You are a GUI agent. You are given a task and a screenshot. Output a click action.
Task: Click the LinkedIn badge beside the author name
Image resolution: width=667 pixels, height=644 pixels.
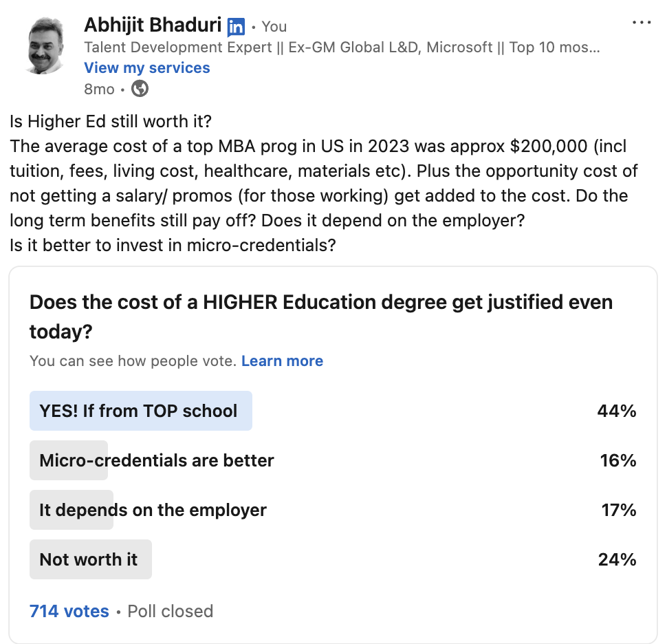[236, 27]
